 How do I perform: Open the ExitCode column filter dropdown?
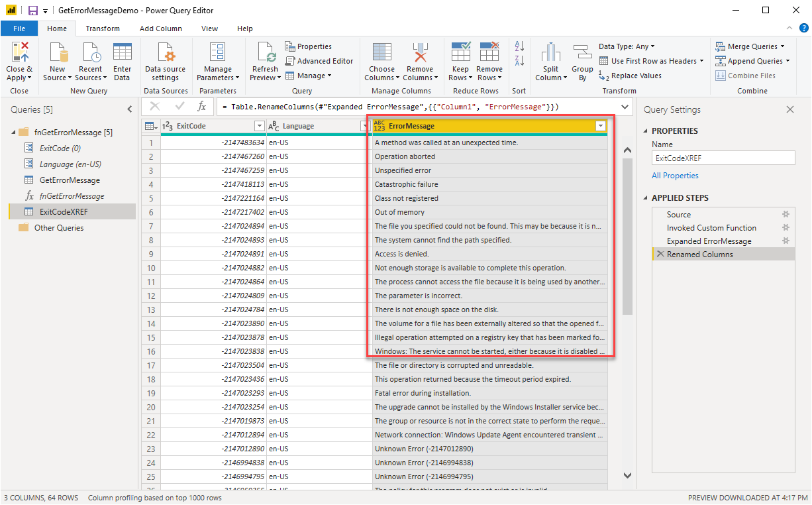coord(259,126)
